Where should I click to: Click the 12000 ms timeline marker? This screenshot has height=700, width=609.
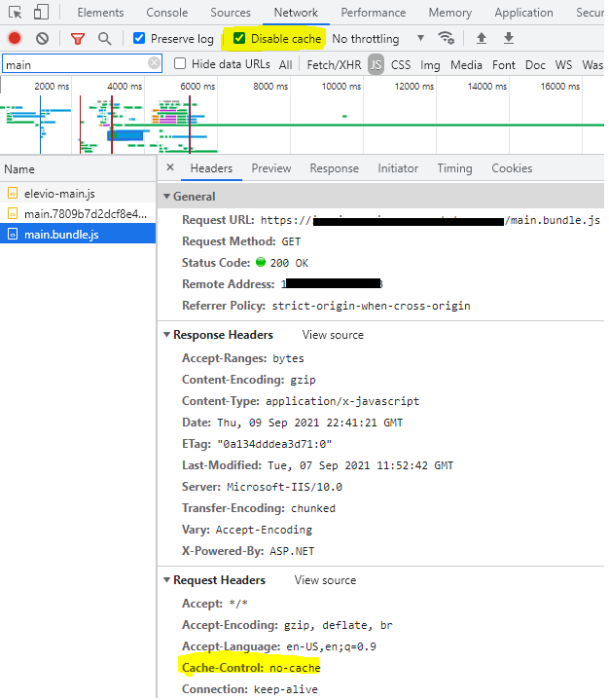click(414, 86)
